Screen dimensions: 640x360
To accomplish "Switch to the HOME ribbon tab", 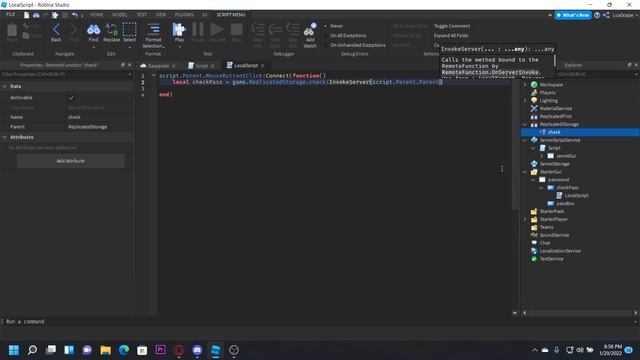I will (96, 15).
